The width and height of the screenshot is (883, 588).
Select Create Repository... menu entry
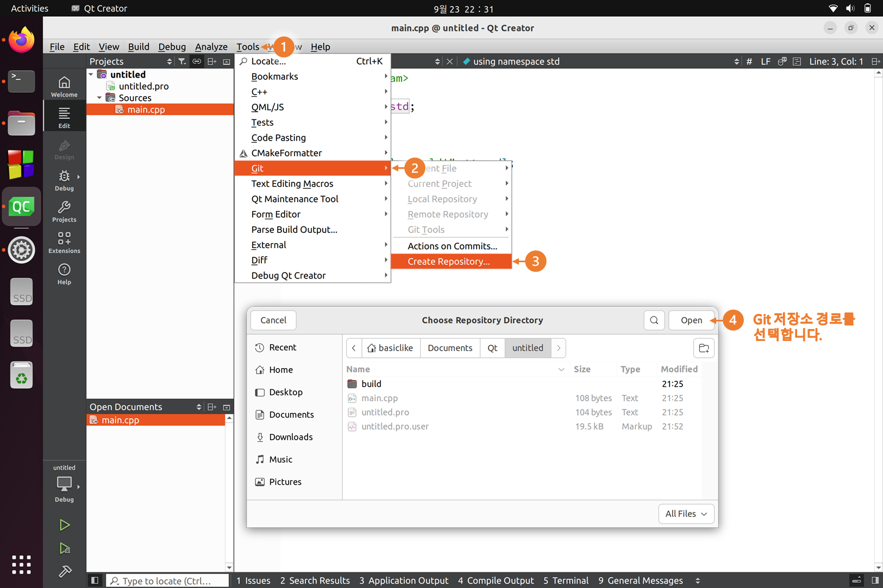[x=452, y=261]
